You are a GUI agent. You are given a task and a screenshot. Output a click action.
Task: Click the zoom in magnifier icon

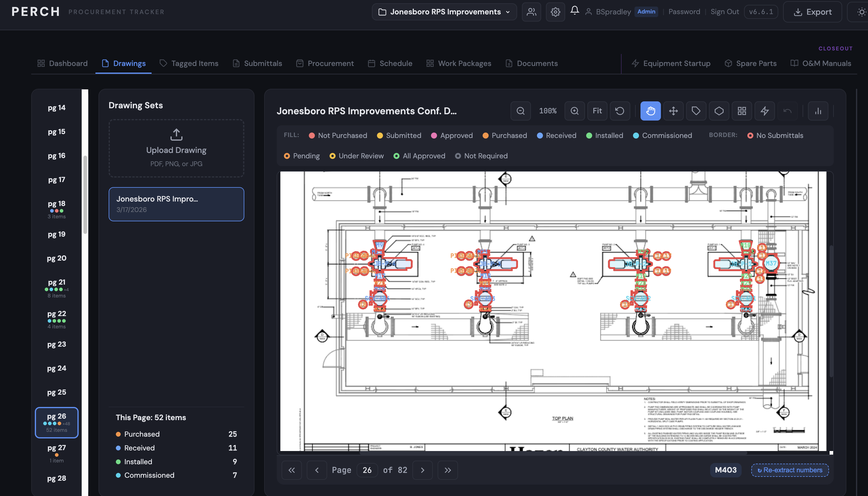574,111
